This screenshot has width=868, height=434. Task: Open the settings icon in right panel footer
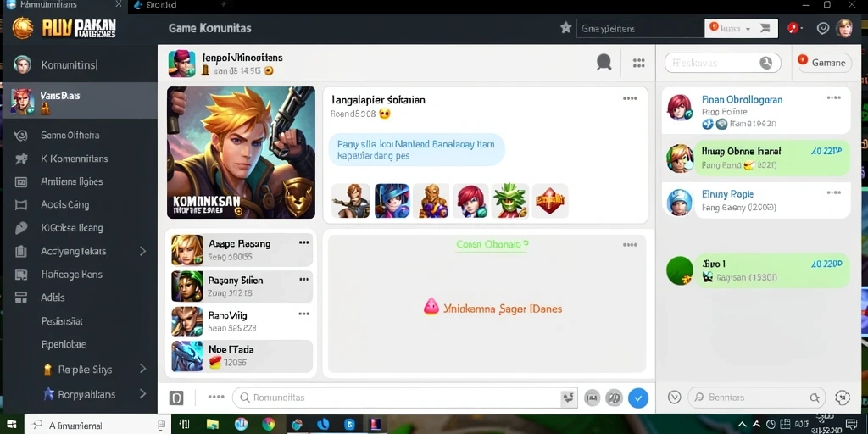pyautogui.click(x=842, y=398)
